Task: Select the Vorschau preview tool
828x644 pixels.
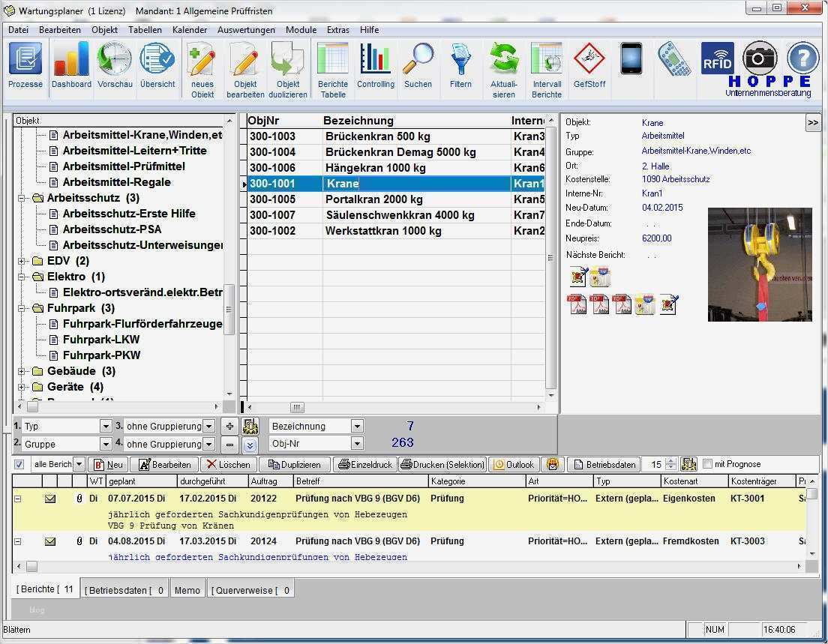Action: (x=115, y=66)
